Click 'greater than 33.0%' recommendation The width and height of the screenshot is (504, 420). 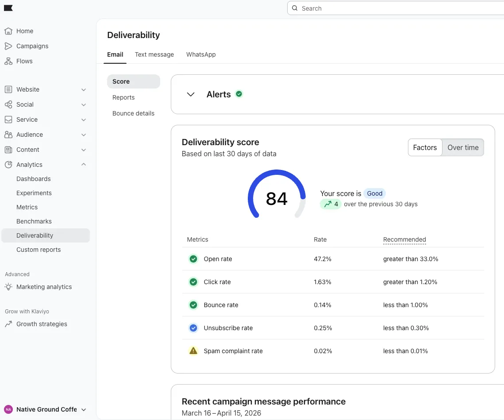[411, 259]
